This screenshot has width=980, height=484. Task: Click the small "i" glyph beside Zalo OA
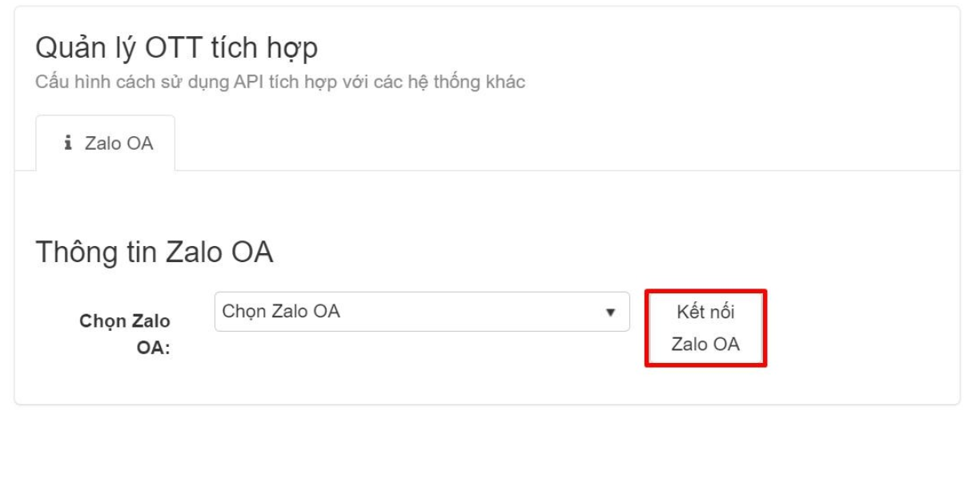(68, 144)
